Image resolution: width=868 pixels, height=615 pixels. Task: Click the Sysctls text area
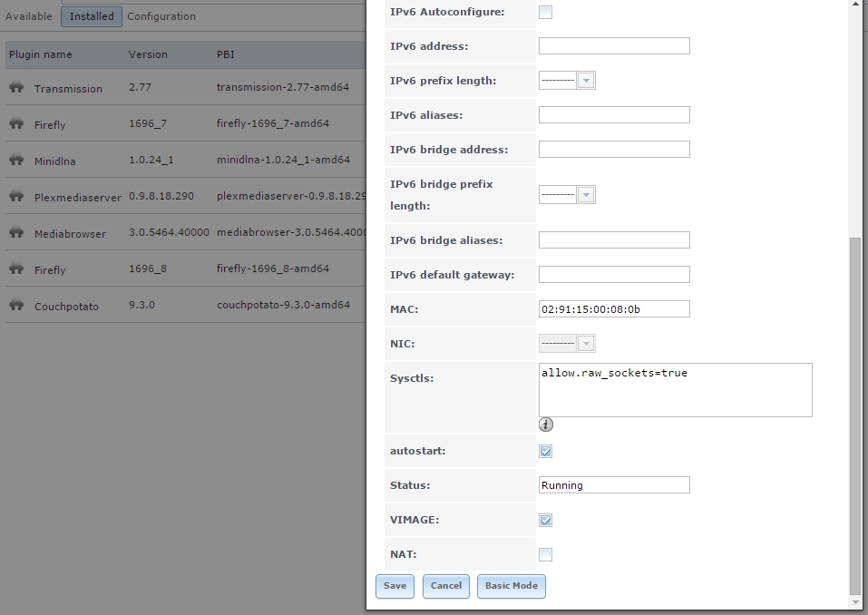point(676,390)
